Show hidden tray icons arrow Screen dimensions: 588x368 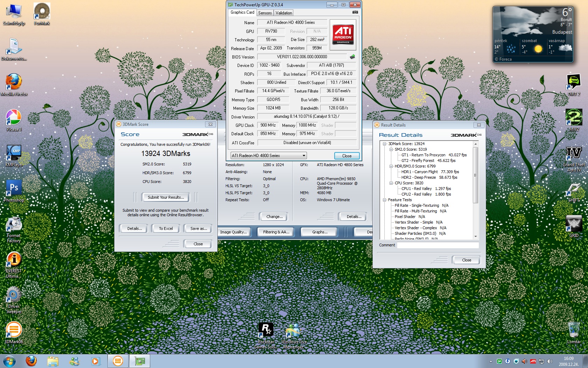491,361
